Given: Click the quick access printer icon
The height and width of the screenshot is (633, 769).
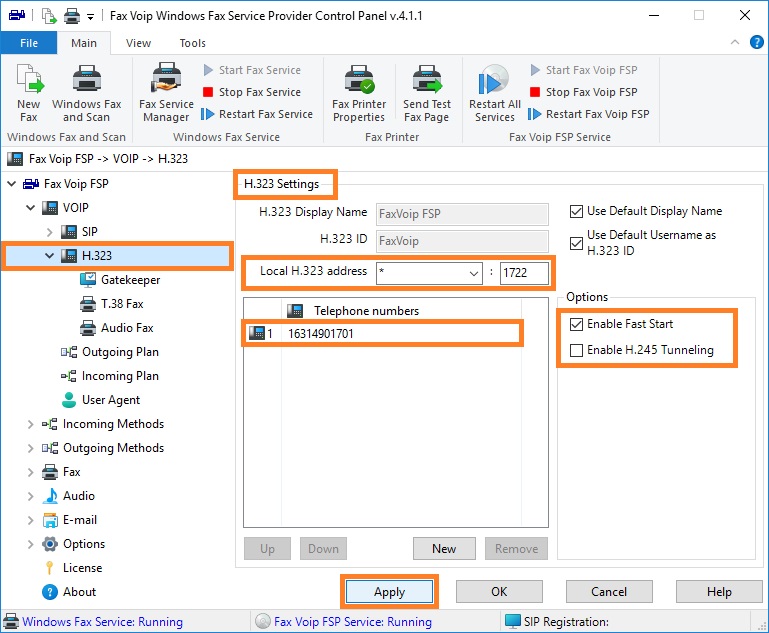Looking at the screenshot, I should click(72, 16).
